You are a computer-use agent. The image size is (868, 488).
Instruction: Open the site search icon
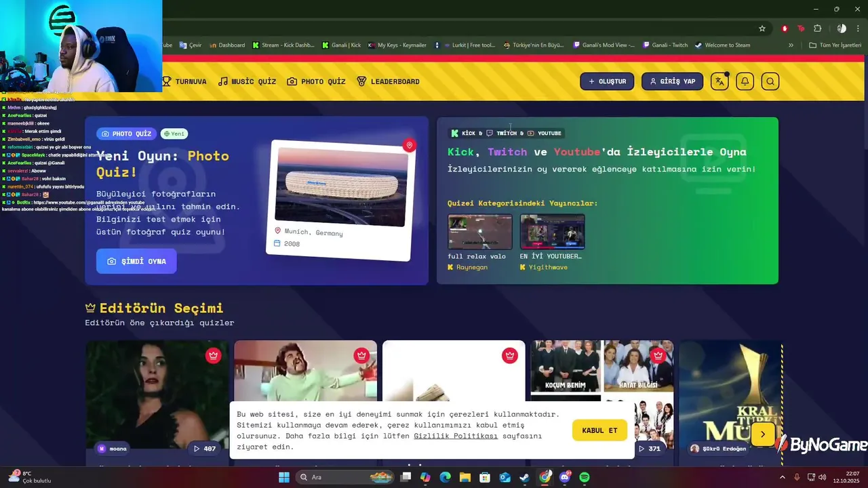pos(770,81)
